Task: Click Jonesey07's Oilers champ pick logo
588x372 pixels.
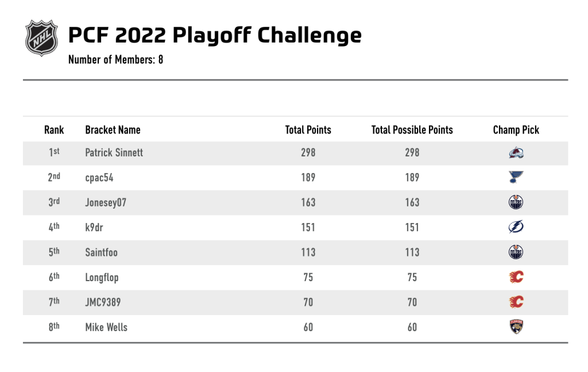Action: pos(516,202)
